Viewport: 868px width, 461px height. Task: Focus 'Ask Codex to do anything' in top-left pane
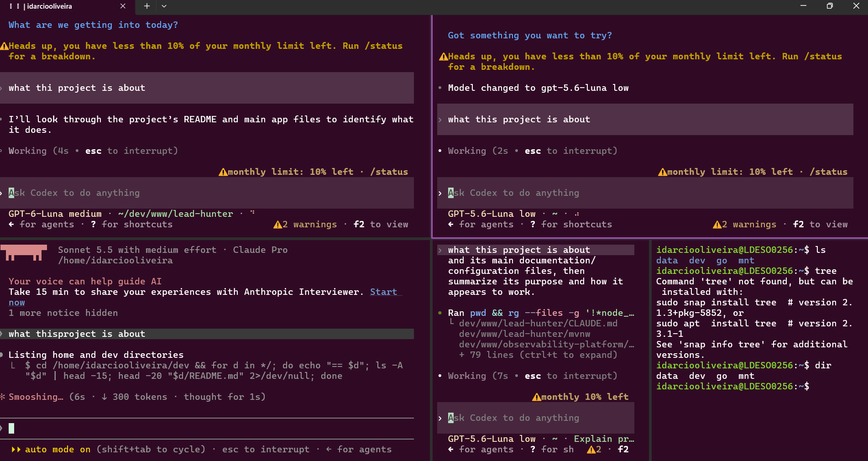(x=207, y=193)
